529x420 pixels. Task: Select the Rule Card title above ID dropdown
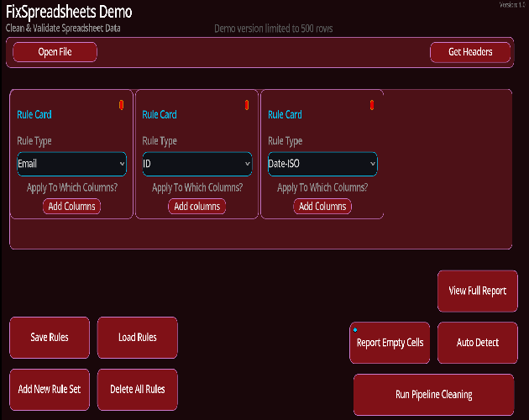point(160,115)
